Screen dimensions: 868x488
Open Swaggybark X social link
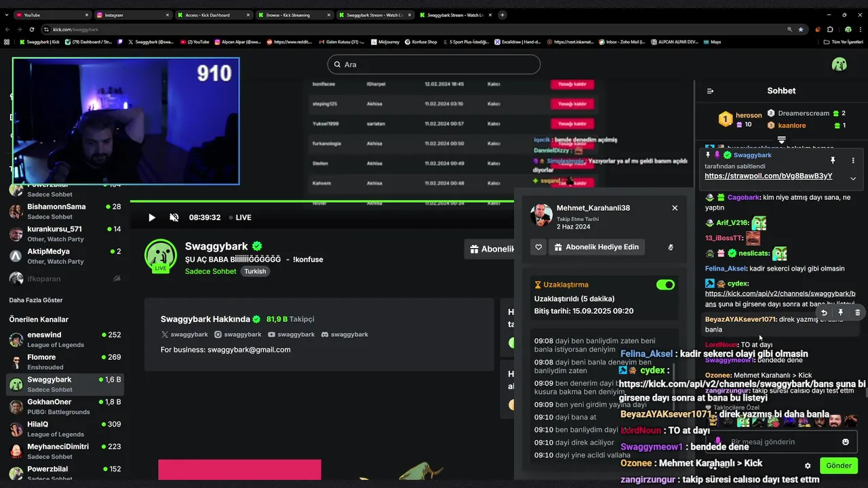(184, 334)
